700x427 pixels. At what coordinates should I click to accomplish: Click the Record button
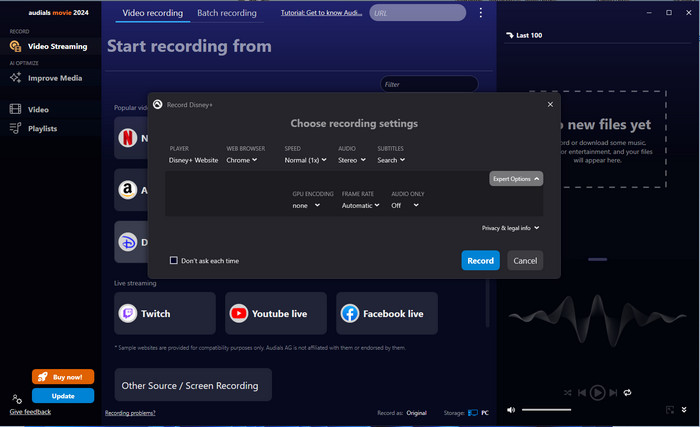coord(480,260)
